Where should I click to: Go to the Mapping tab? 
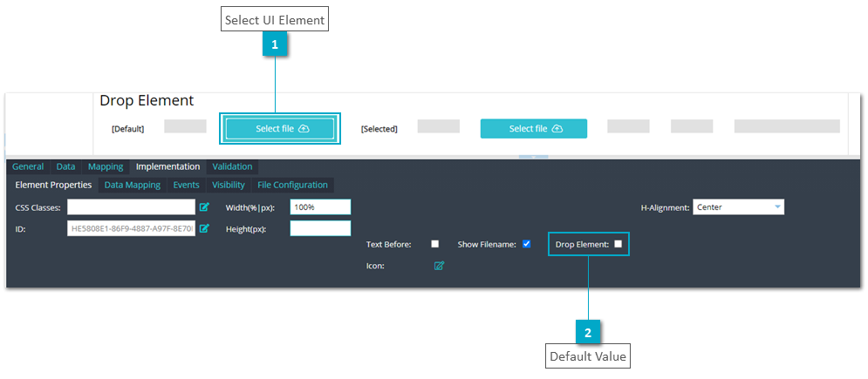click(x=106, y=166)
